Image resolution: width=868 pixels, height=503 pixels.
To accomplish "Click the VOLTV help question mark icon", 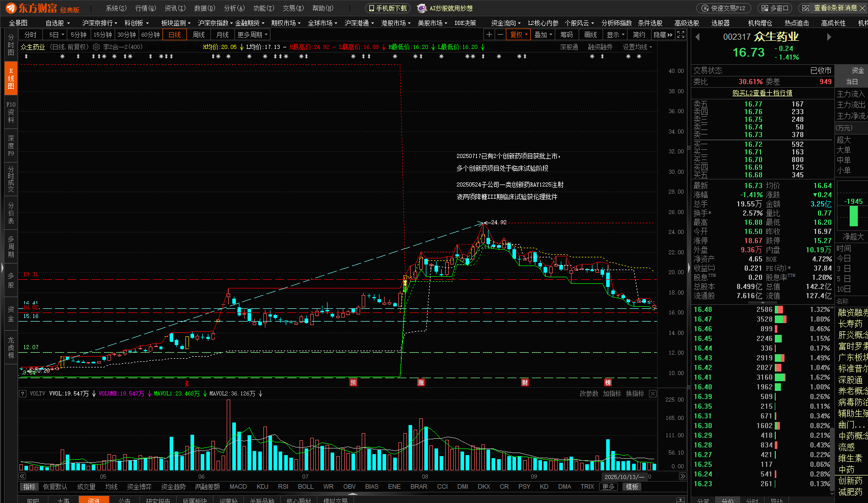I will pos(22,394).
